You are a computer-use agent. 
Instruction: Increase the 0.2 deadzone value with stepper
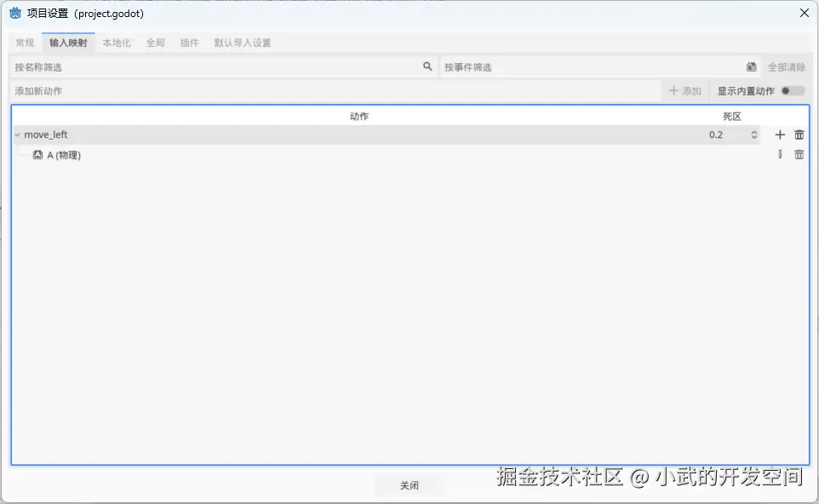[x=753, y=130]
